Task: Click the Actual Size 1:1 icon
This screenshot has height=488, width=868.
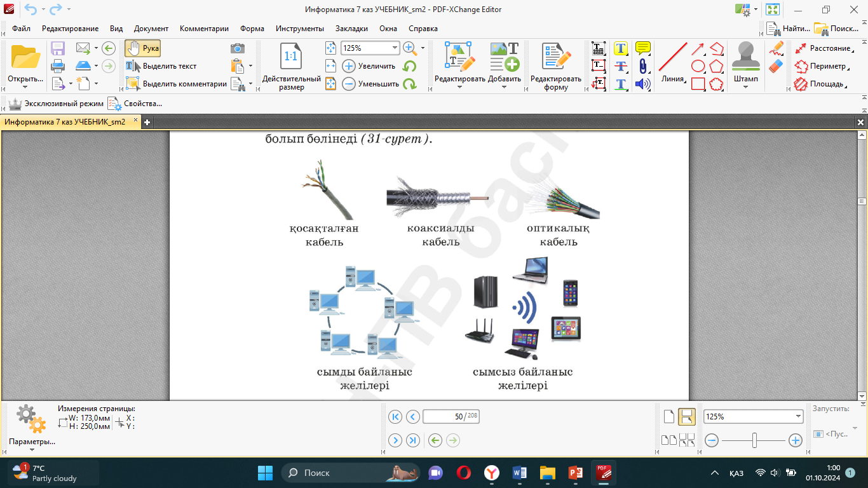Action: 291,56
